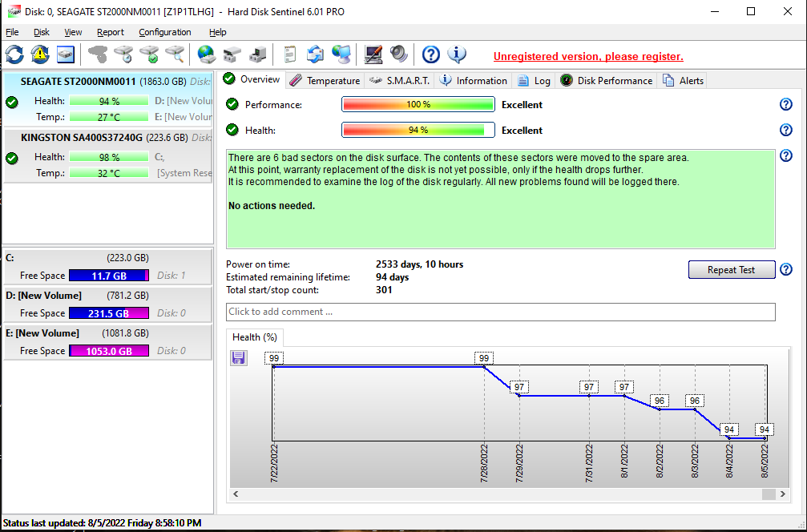The width and height of the screenshot is (807, 532).
Task: Open the View menu
Action: click(73, 32)
